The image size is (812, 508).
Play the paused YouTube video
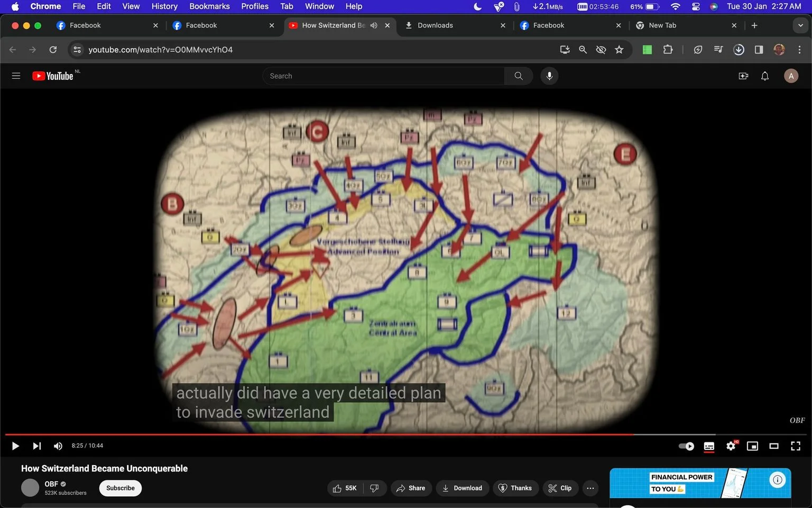[x=15, y=446]
